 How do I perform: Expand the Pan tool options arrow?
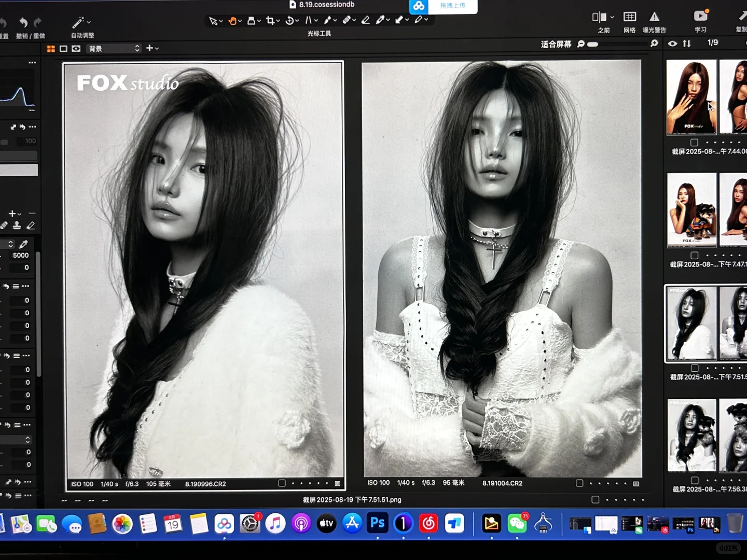coord(240,21)
